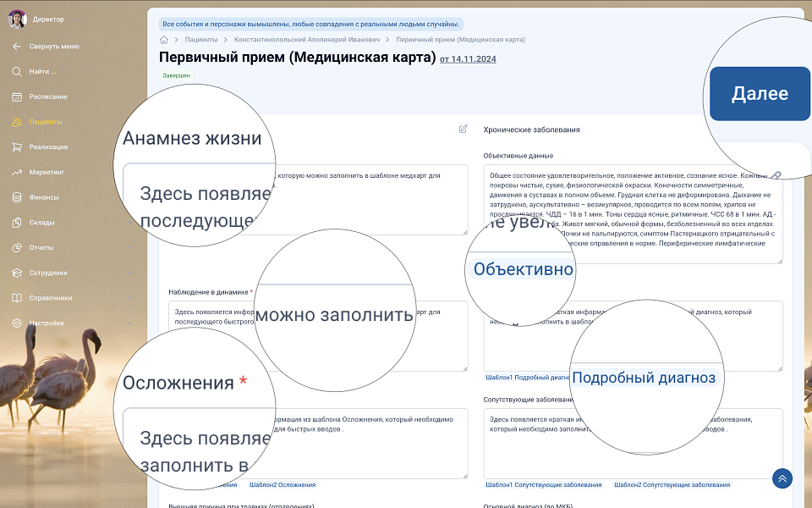The height and width of the screenshot is (508, 812).
Task: Open Реализация via the cart icon
Action: point(17,146)
